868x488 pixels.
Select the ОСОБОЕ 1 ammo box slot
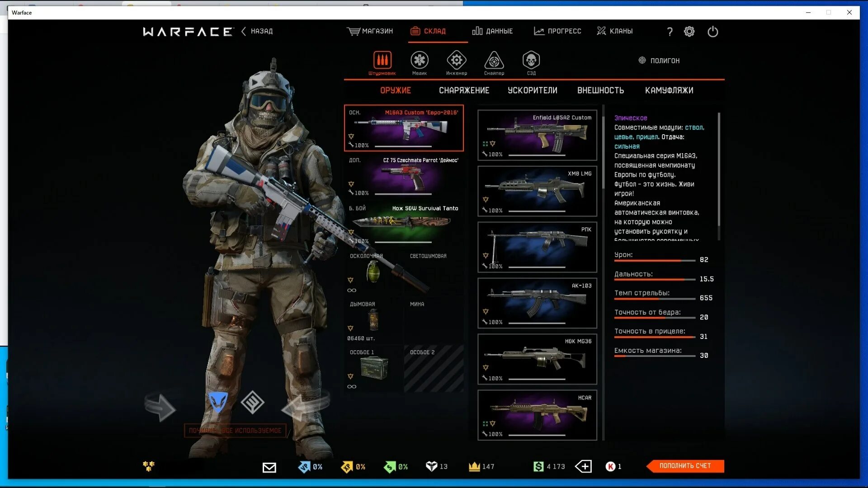click(373, 369)
